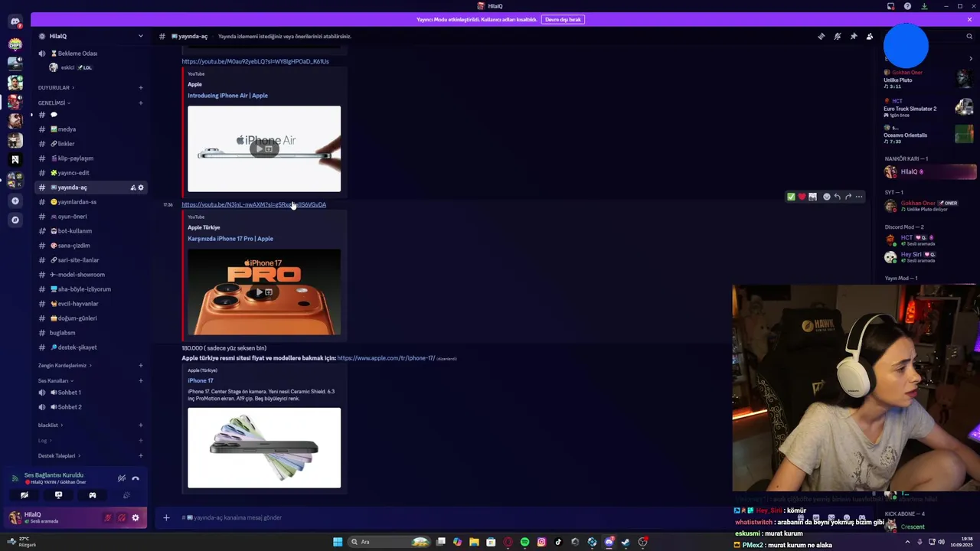The image size is (980, 551).
Task: Reply to the hovered message
Action: [x=837, y=197]
